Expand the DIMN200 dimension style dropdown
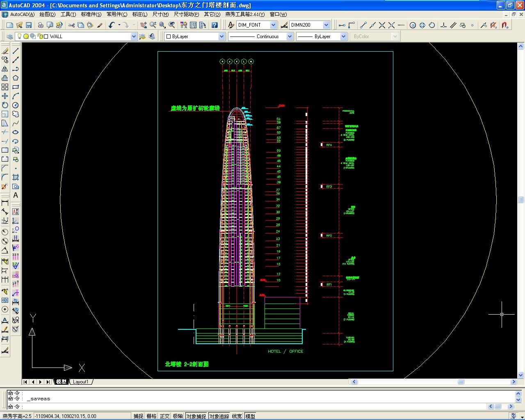 326,25
